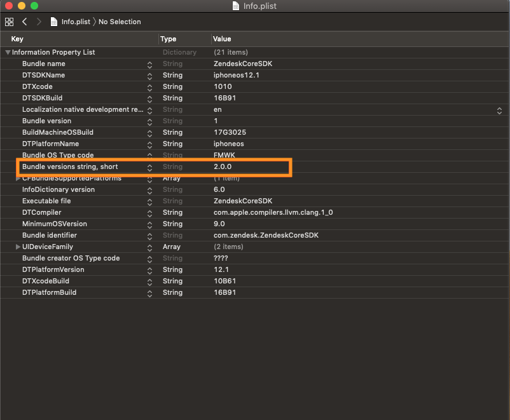This screenshot has height=420, width=510.
Task: Open the related items grid icon
Action: tap(9, 22)
